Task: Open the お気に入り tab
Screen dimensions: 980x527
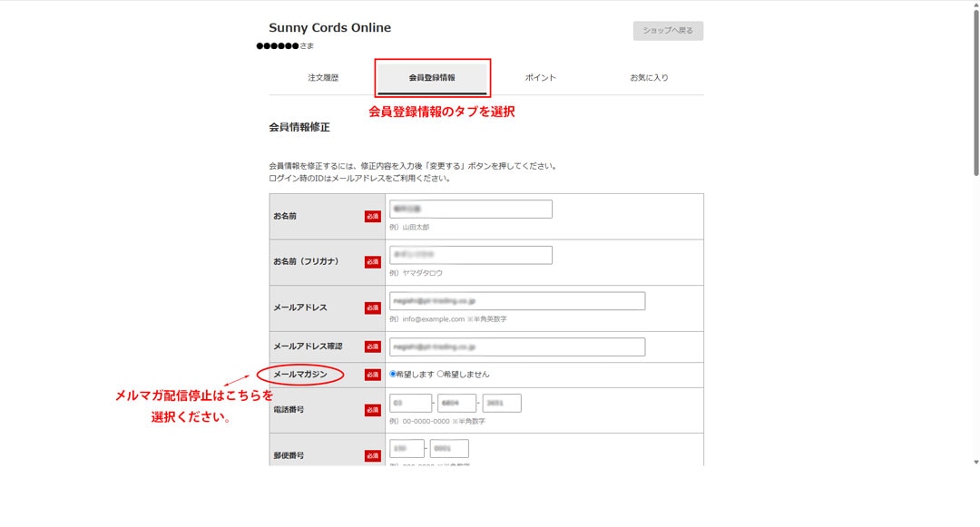Action: (649, 78)
